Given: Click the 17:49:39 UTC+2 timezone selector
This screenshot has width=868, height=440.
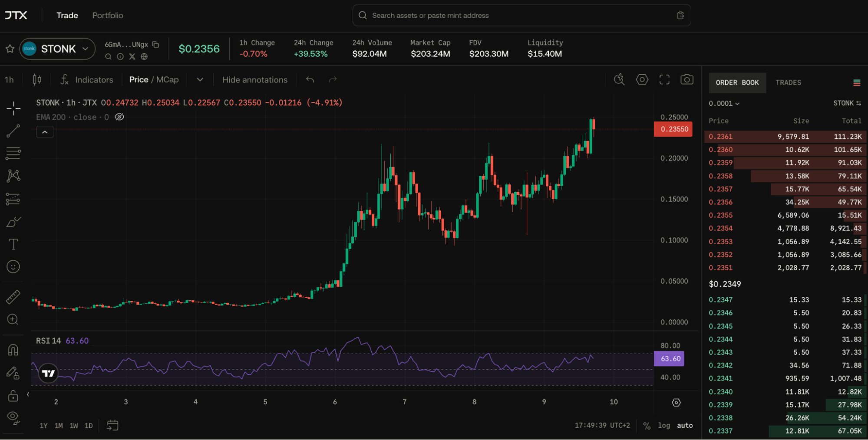Looking at the screenshot, I should click(602, 425).
